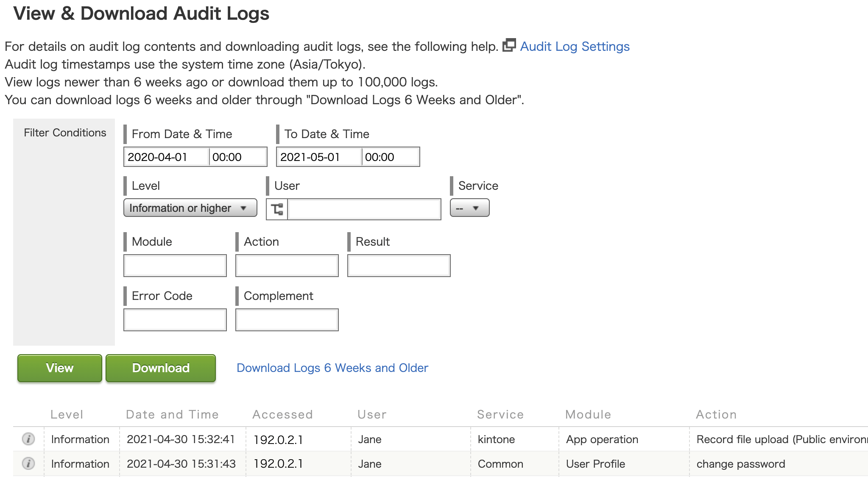The height and width of the screenshot is (477, 868).
Task: Click the Action filter field
Action: [x=287, y=266]
